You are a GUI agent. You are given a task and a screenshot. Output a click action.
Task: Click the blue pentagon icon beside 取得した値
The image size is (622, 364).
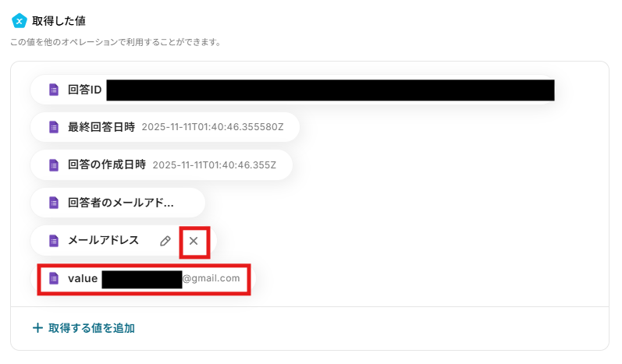pos(19,21)
